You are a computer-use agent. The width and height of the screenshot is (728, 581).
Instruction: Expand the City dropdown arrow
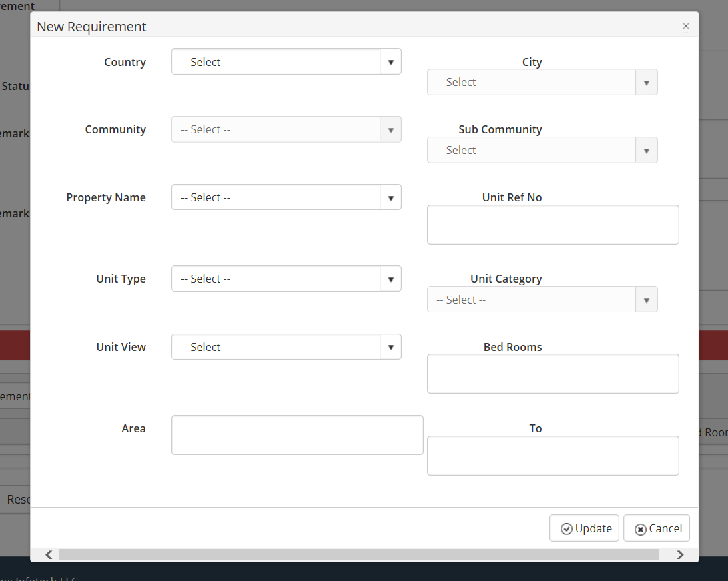(x=646, y=83)
